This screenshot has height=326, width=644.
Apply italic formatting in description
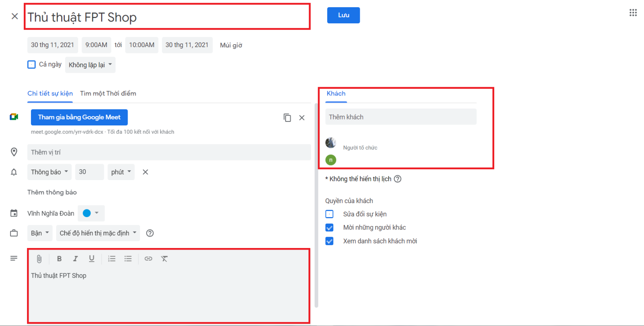click(75, 259)
